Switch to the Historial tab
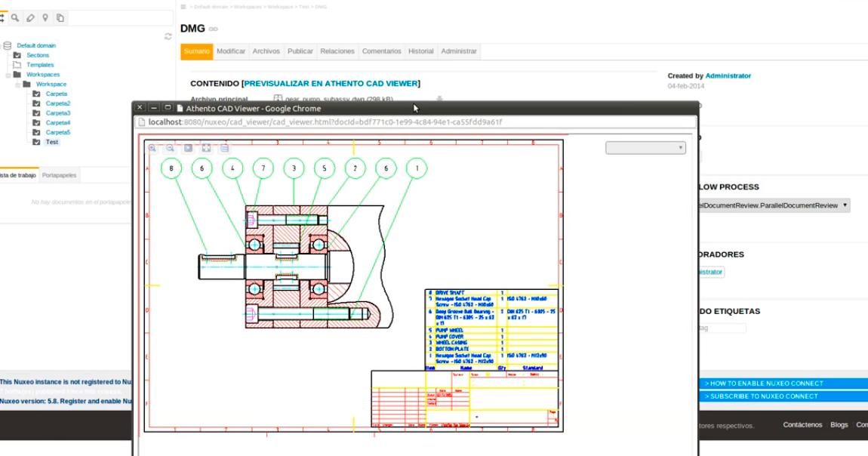The width and height of the screenshot is (868, 456). click(x=420, y=51)
